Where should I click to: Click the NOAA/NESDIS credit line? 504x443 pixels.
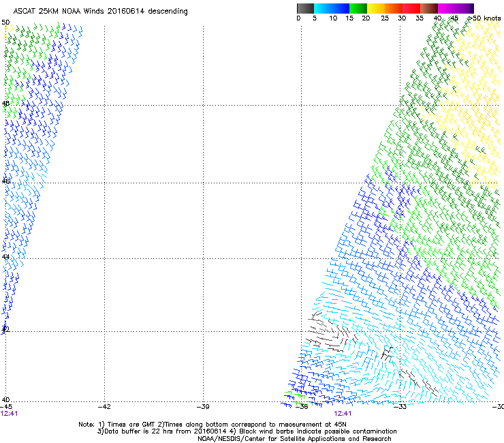pyautogui.click(x=294, y=439)
